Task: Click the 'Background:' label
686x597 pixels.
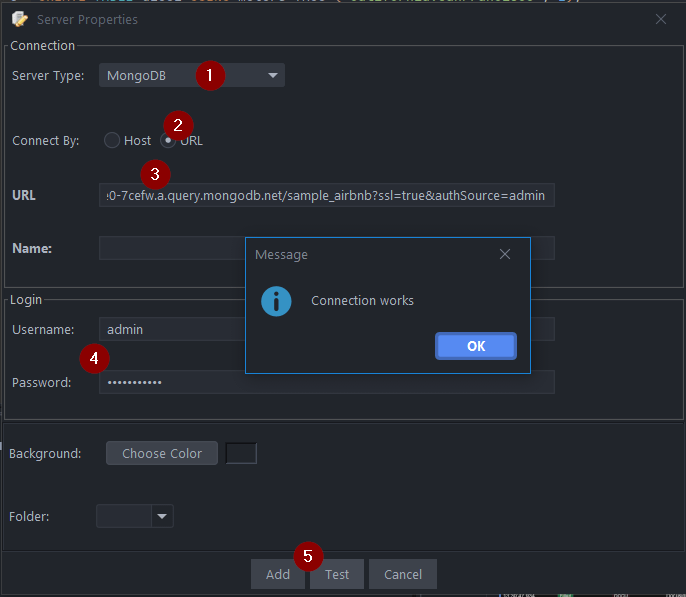Action: (x=45, y=454)
